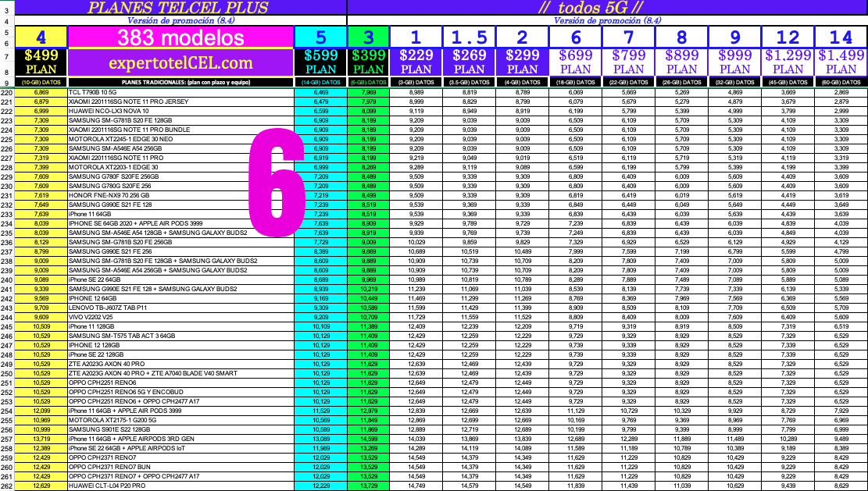Select the '$229 PLAN' header cell
868x491 pixels.
(416, 63)
